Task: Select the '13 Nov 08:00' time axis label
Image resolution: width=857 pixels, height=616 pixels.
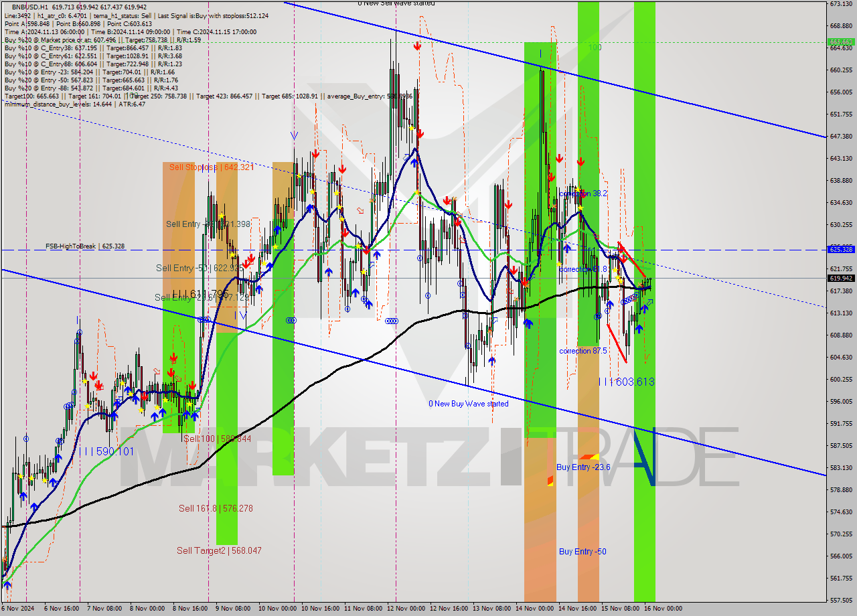Action: pos(491,609)
